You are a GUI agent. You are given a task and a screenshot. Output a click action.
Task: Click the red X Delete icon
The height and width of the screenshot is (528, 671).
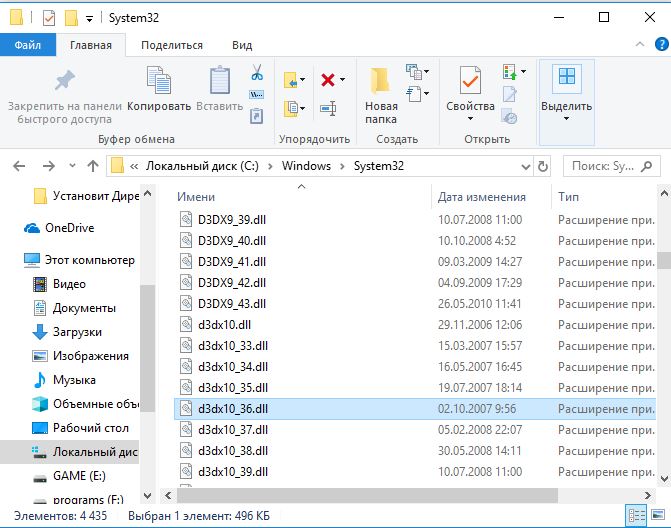[x=328, y=79]
